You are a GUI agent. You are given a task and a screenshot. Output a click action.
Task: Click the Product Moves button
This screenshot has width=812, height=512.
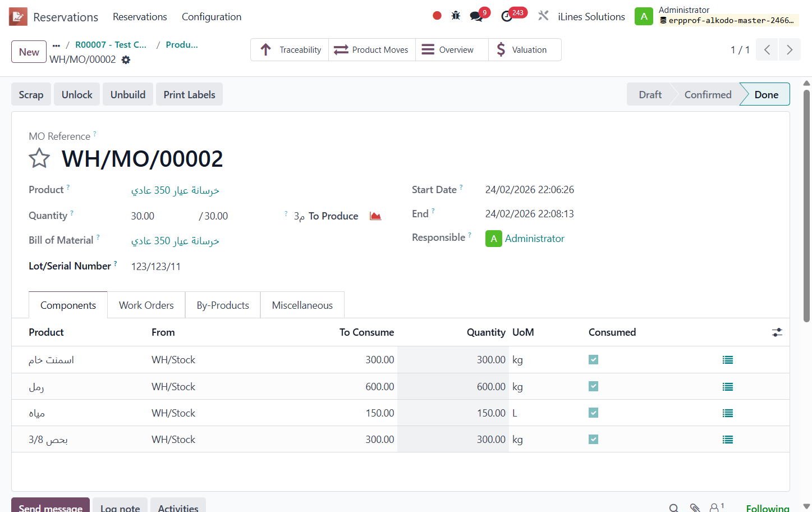coord(372,49)
